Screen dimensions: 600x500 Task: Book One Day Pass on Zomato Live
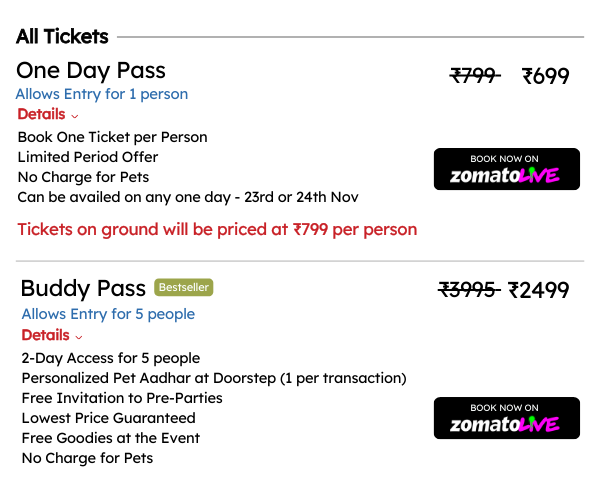click(507, 169)
